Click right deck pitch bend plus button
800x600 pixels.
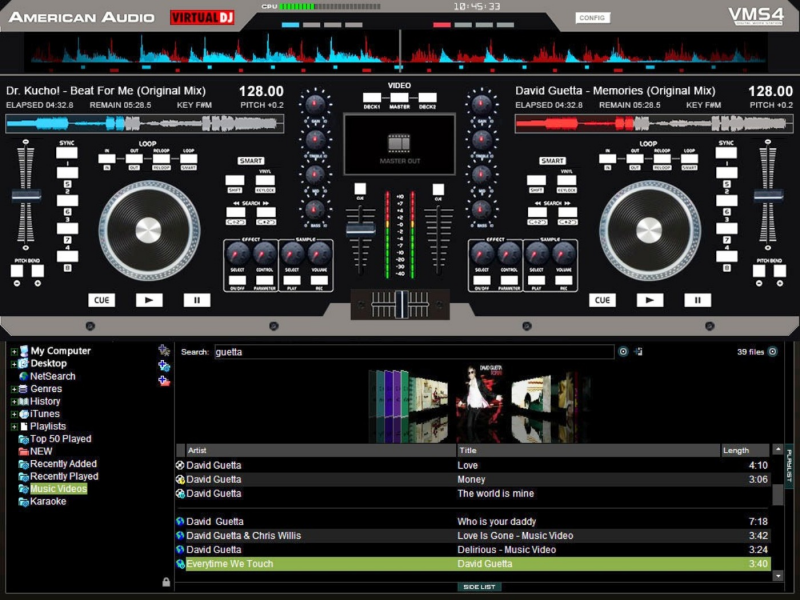780,270
